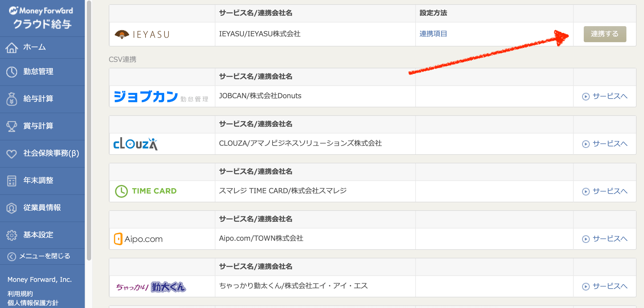644x308 pixels.
Task: Click the 従業員情報 person icon
Action: coord(12,208)
